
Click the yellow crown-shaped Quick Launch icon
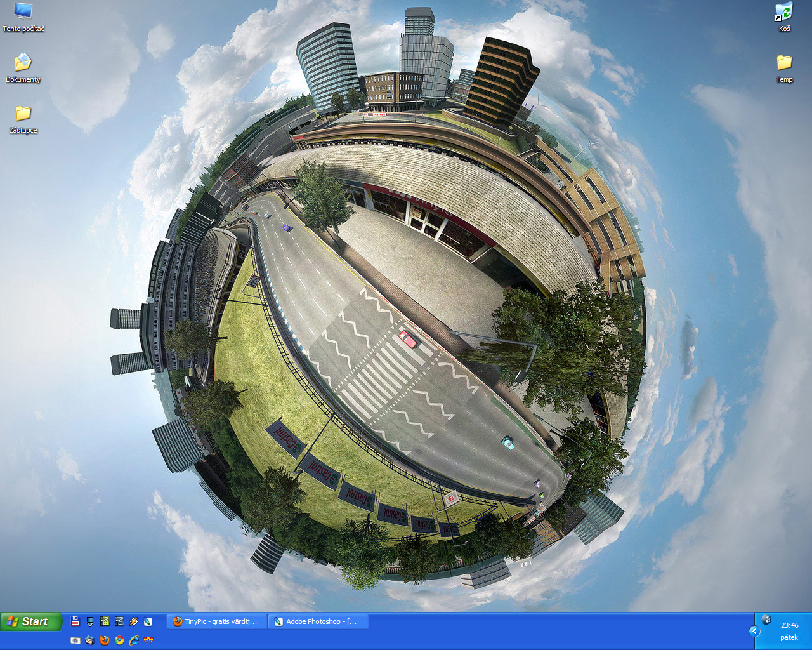point(148,640)
